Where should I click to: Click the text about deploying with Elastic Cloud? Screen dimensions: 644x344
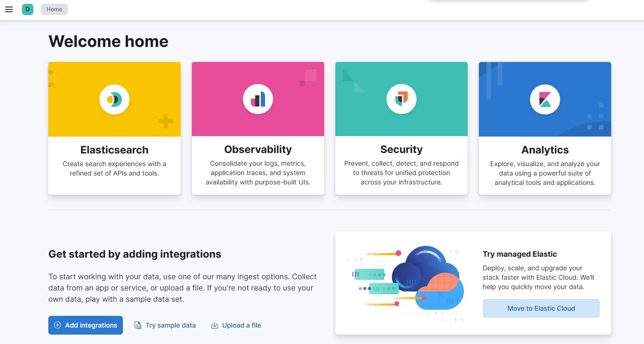pos(538,277)
